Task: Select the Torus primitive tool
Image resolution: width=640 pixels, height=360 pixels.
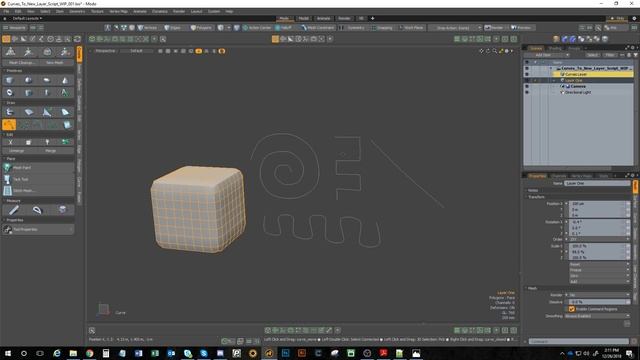Action: (x=9, y=93)
